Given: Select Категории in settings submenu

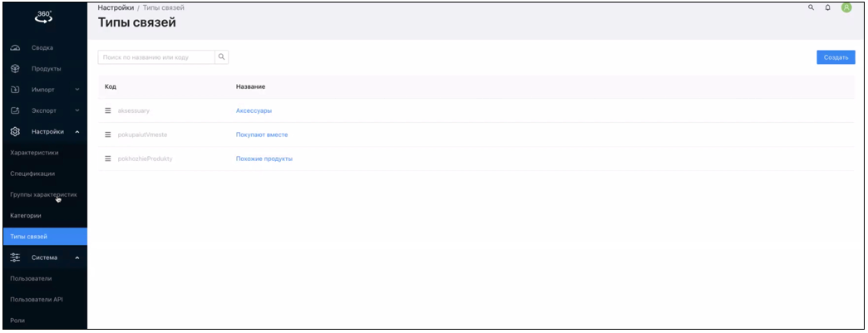Looking at the screenshot, I should click(26, 216).
